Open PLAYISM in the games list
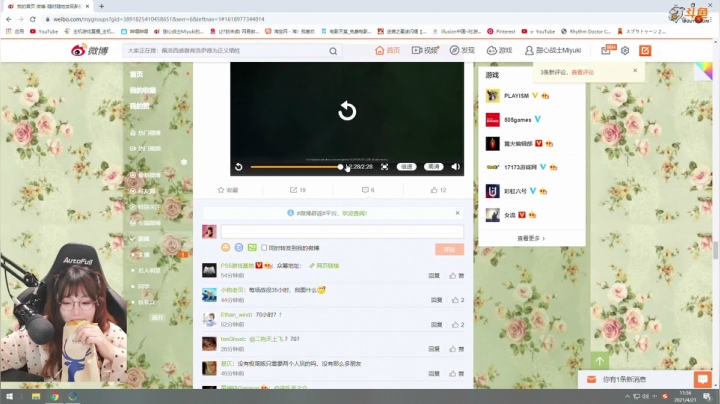This screenshot has height=404, width=720. point(517,96)
